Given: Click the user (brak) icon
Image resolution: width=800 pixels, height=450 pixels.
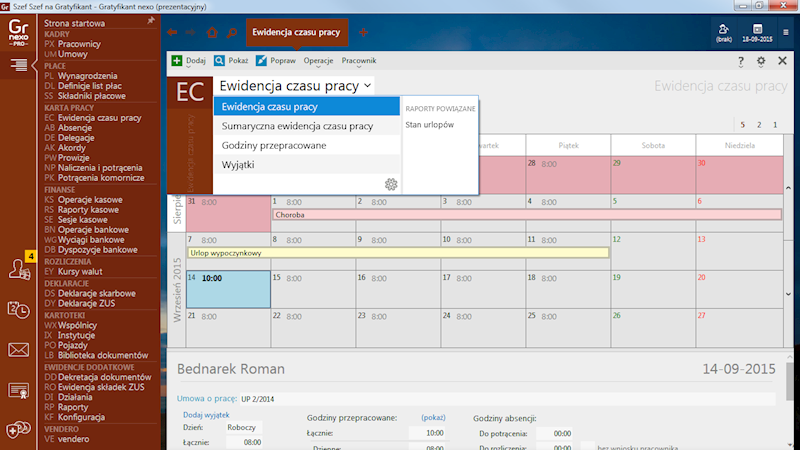Looking at the screenshot, I should point(723,33).
